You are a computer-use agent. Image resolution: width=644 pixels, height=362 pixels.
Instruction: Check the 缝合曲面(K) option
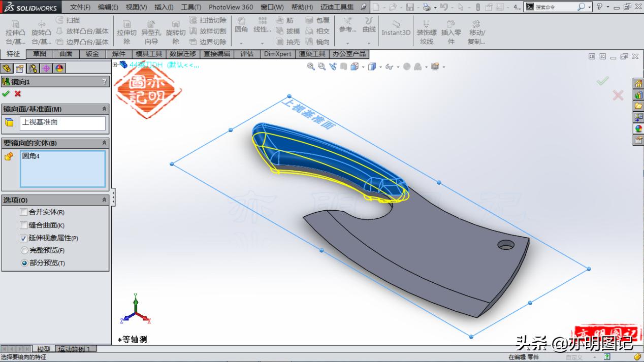pos(23,225)
